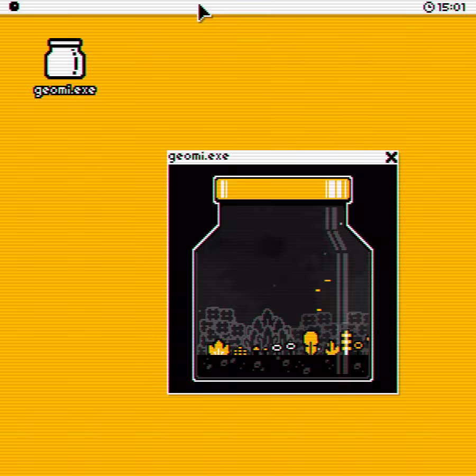Click the orange hook-shaped cactus plant
476x476 pixels.
point(332,348)
